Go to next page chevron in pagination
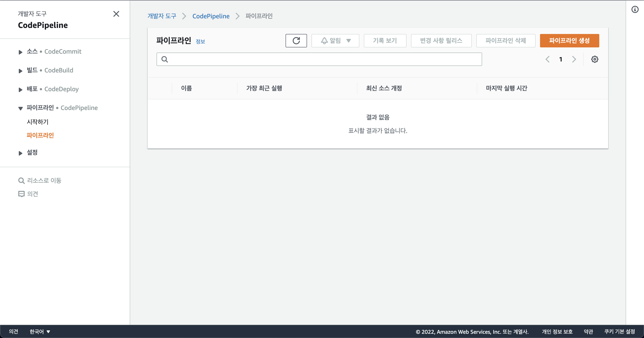Viewport: 644px width, 338px height. (574, 59)
